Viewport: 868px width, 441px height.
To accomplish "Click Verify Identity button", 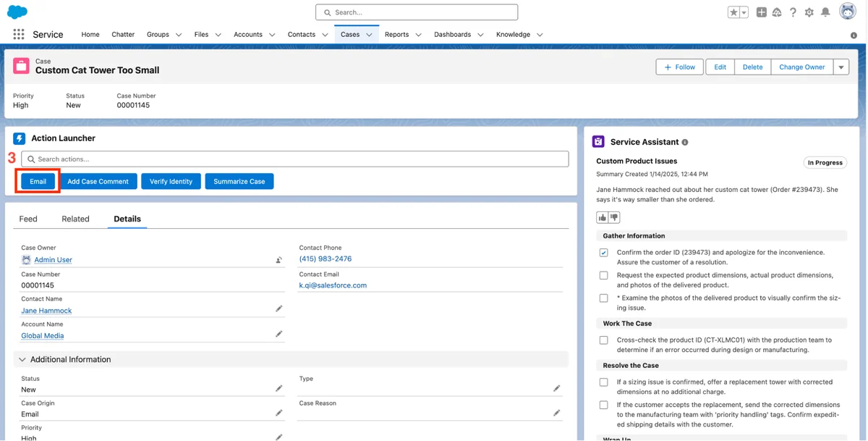I will (171, 181).
